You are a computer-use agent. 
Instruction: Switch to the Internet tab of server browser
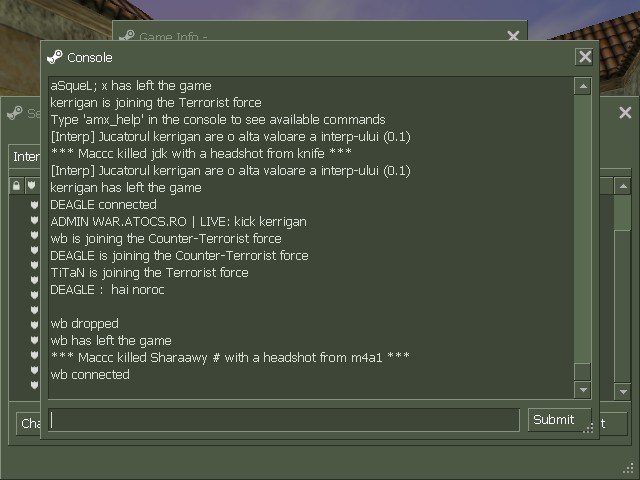pos(25,156)
